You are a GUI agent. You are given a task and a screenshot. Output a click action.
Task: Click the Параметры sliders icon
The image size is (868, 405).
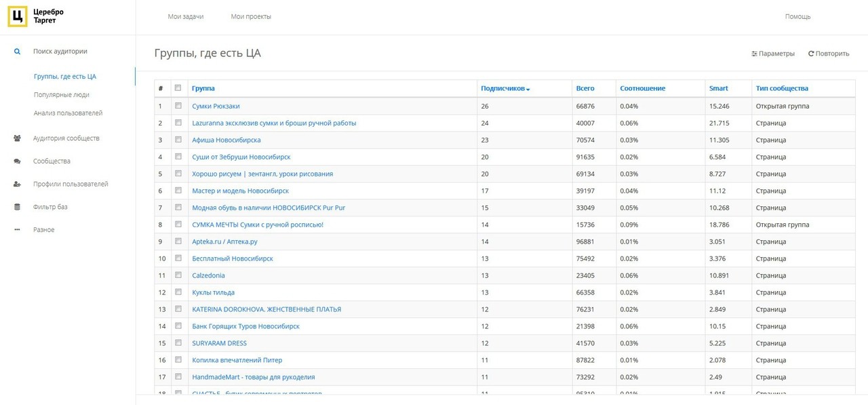pyautogui.click(x=754, y=54)
